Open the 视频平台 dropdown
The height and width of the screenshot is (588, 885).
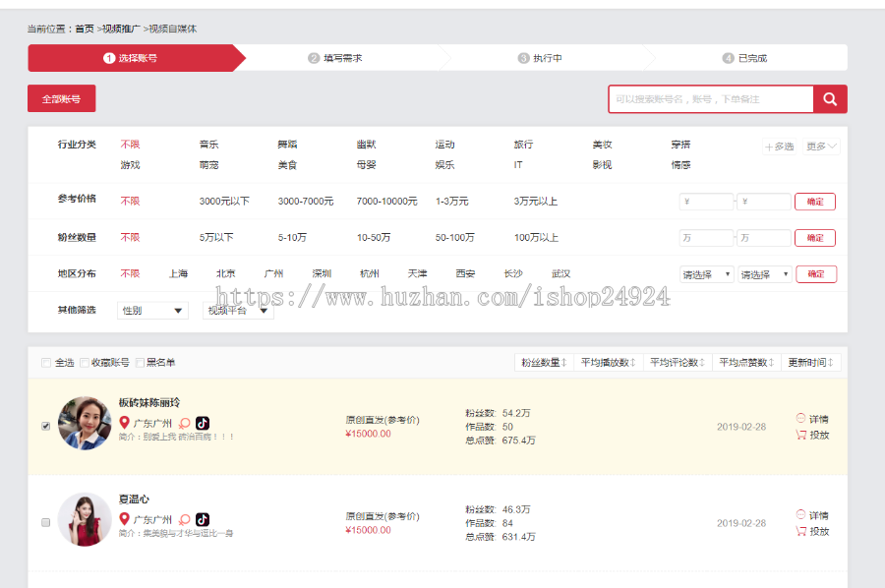pos(238,311)
